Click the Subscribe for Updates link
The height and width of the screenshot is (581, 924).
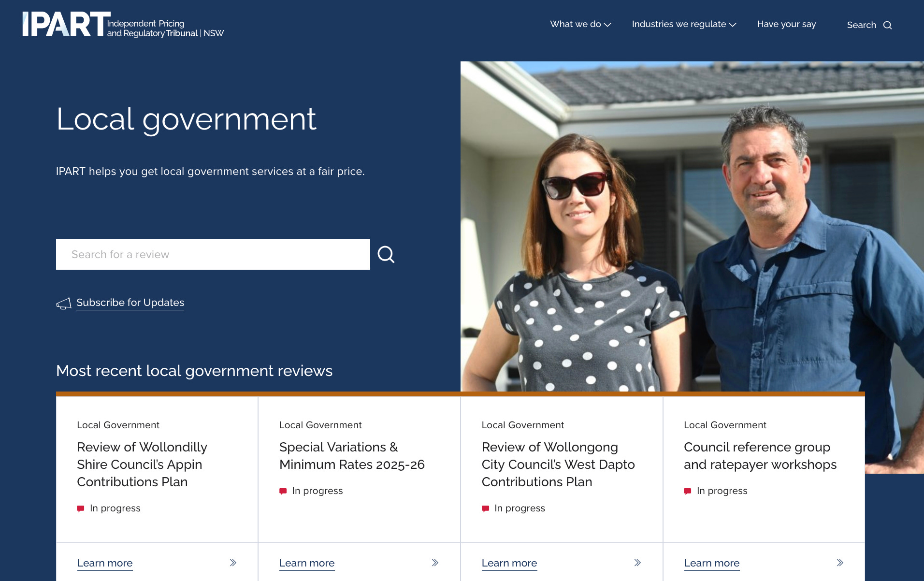coord(130,303)
